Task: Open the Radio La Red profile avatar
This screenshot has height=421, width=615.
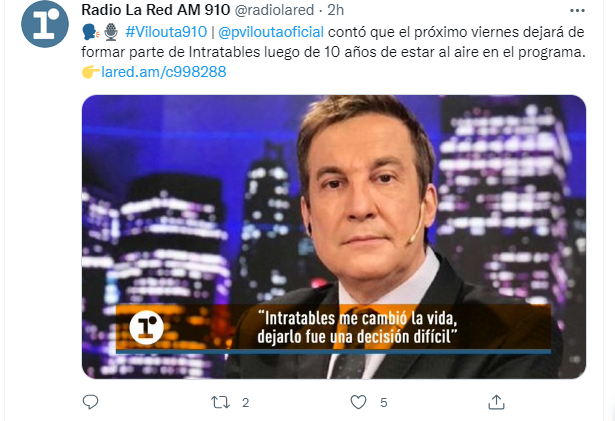Action: click(45, 24)
